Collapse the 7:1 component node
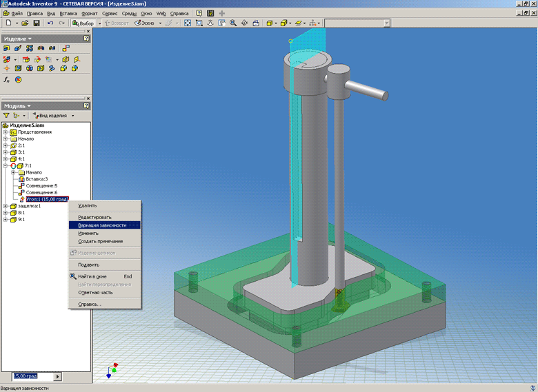Screen dimensions: 538x392 tap(6, 165)
